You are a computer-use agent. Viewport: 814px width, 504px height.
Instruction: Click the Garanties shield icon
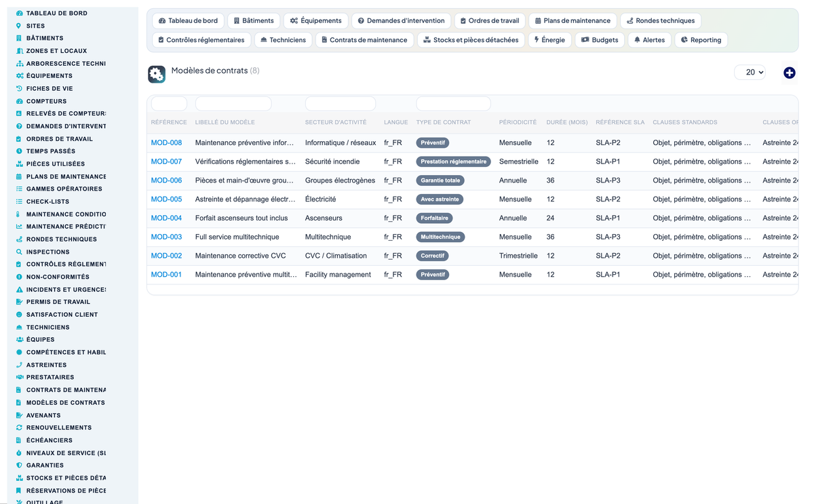(x=19, y=465)
